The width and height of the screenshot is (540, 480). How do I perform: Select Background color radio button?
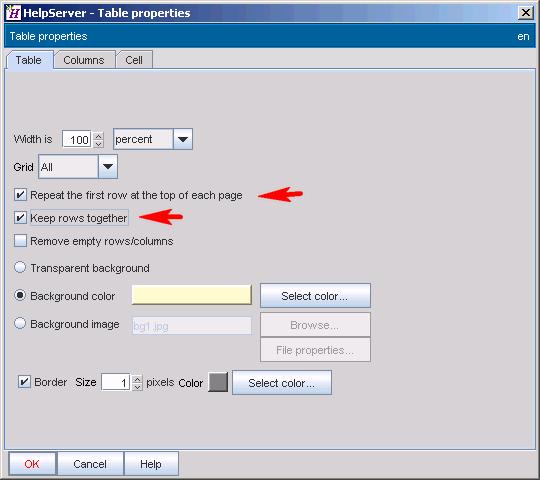[x=20, y=295]
